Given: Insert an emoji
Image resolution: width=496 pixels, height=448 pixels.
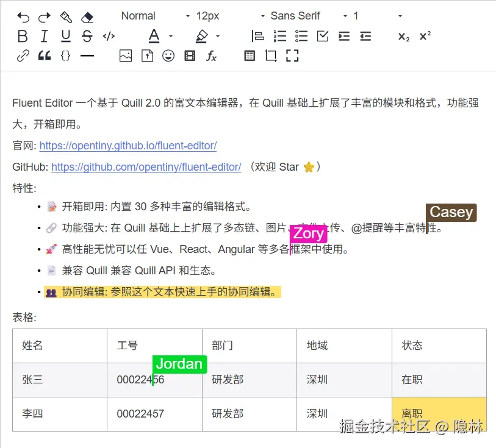Looking at the screenshot, I should pos(168,55).
